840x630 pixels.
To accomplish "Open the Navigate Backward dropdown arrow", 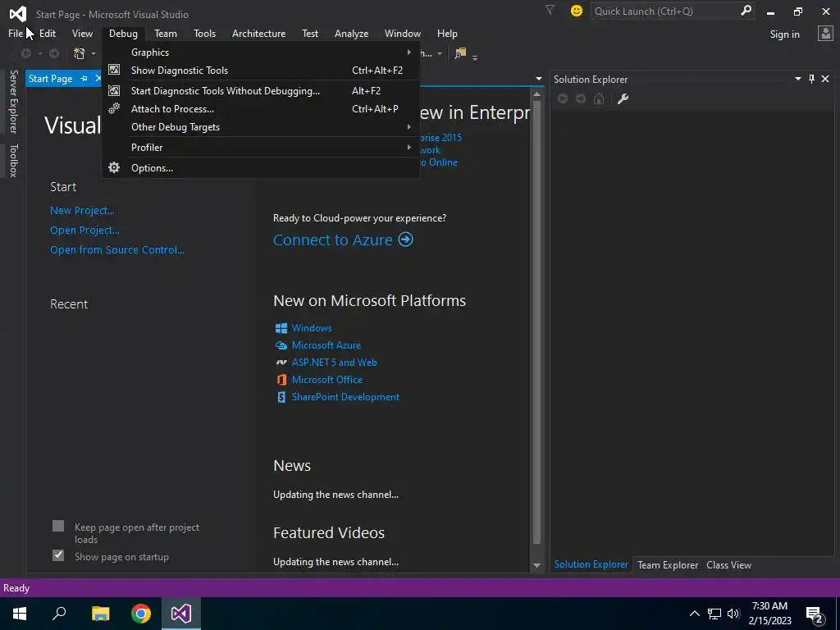I will click(x=39, y=53).
